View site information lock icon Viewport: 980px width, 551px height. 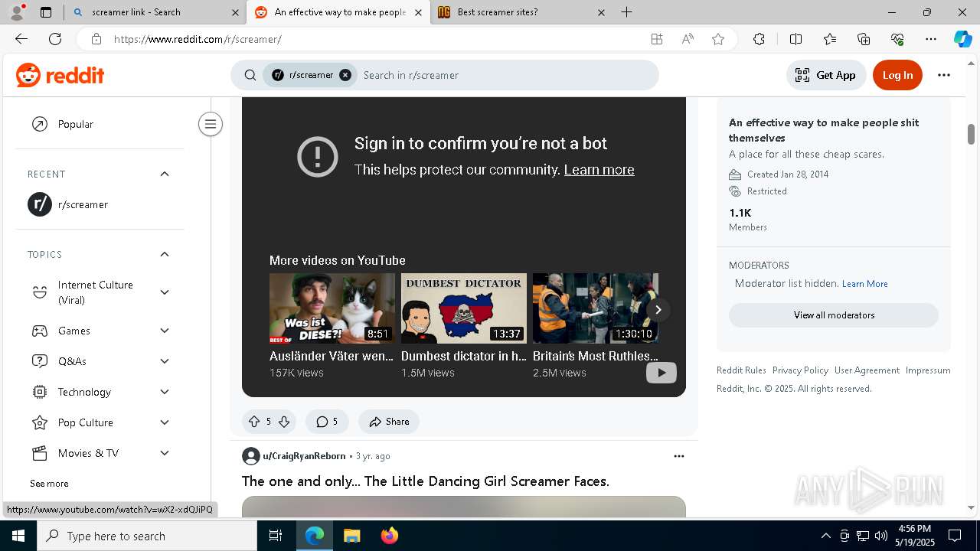(96, 39)
